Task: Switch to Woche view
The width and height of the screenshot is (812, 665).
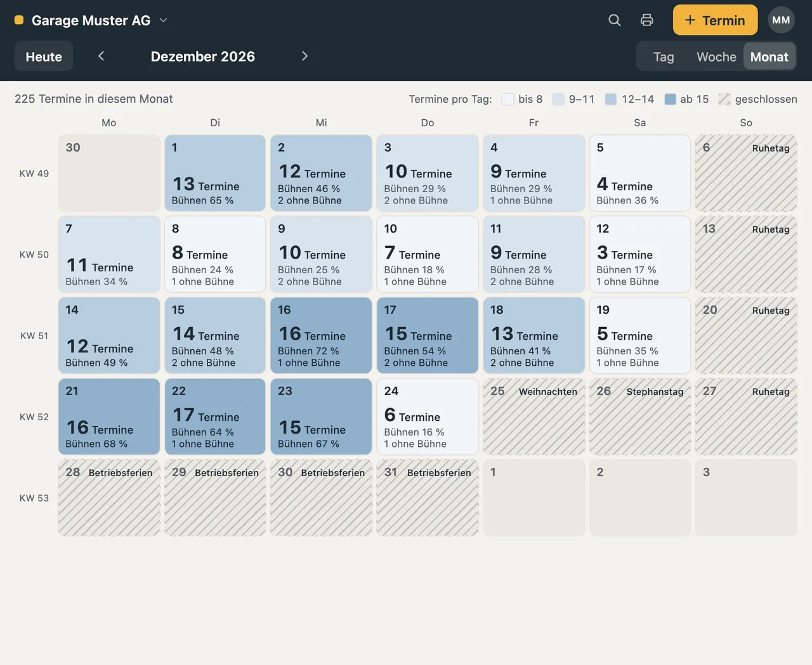Action: click(716, 57)
